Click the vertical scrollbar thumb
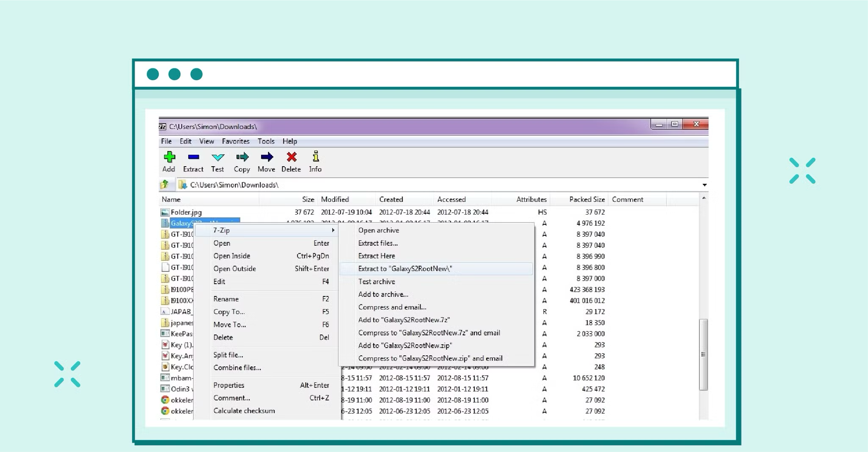 (703, 353)
